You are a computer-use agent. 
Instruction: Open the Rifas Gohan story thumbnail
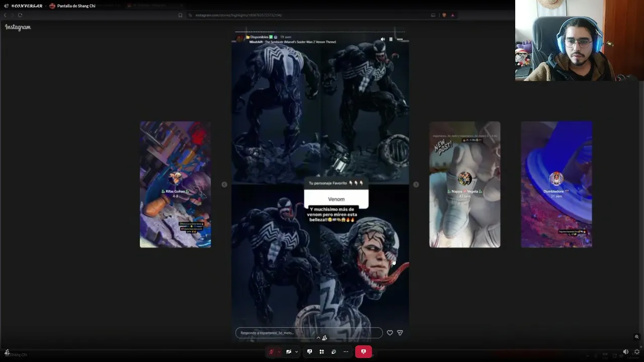[x=175, y=185]
